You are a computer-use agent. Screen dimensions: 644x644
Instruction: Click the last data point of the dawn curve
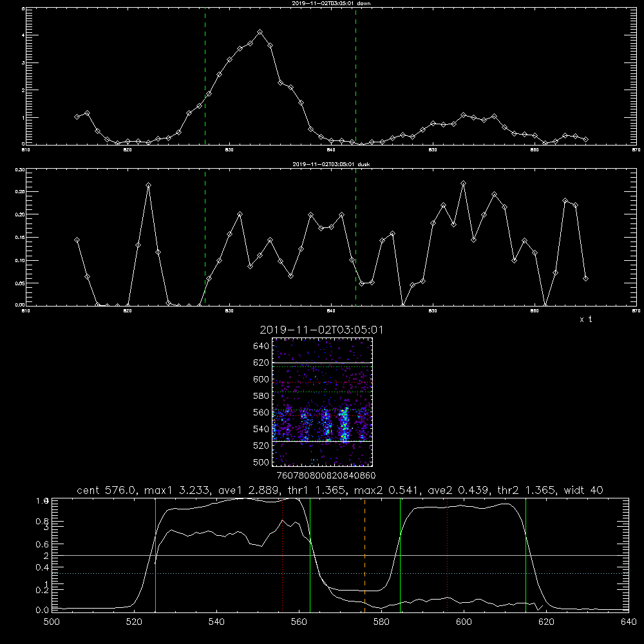point(585,140)
